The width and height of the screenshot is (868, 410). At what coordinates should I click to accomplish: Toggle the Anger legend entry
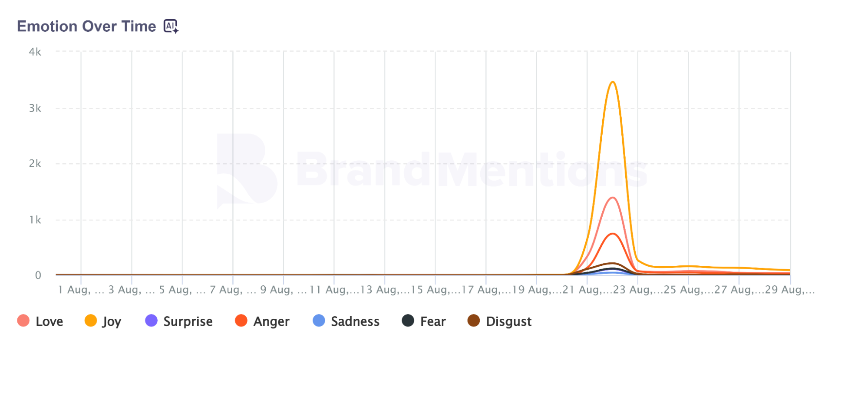click(262, 321)
